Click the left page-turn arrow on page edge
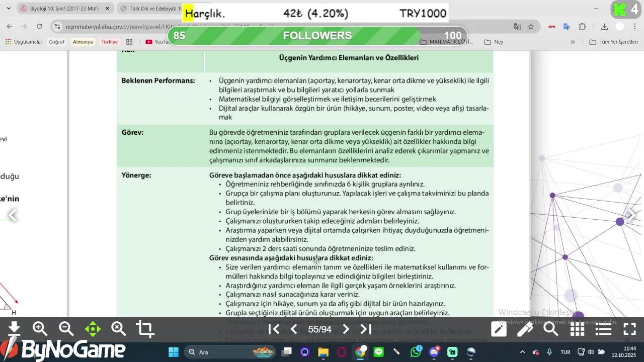The image size is (644, 362). 13,215
